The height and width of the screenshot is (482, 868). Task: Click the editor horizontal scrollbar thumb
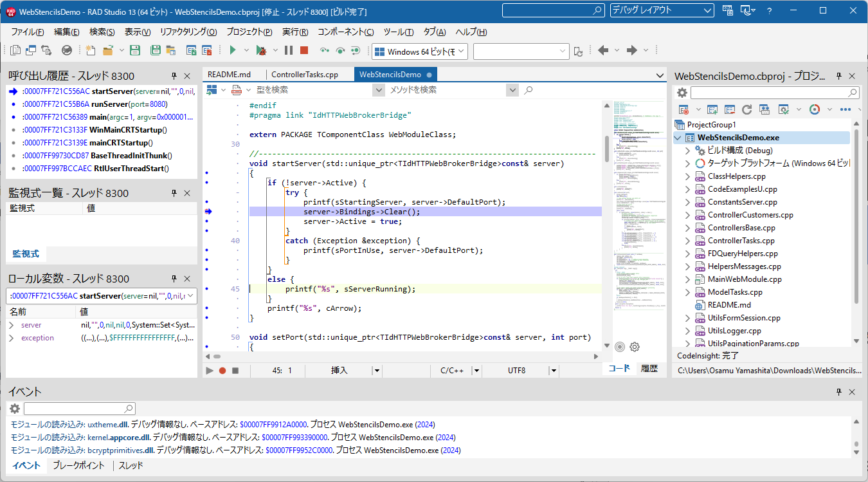(217, 356)
